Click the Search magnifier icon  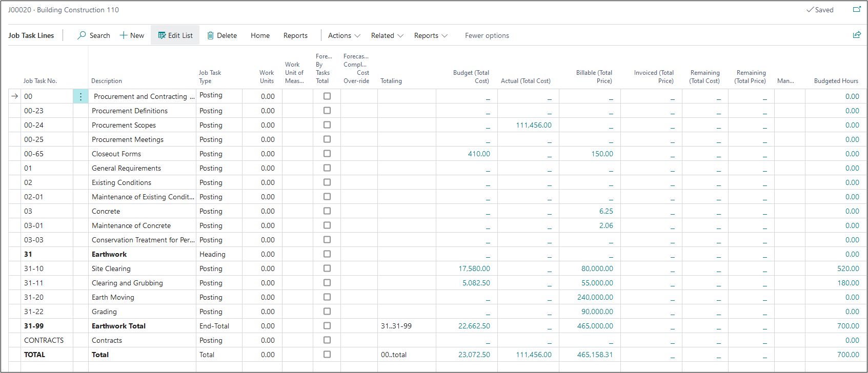(82, 35)
